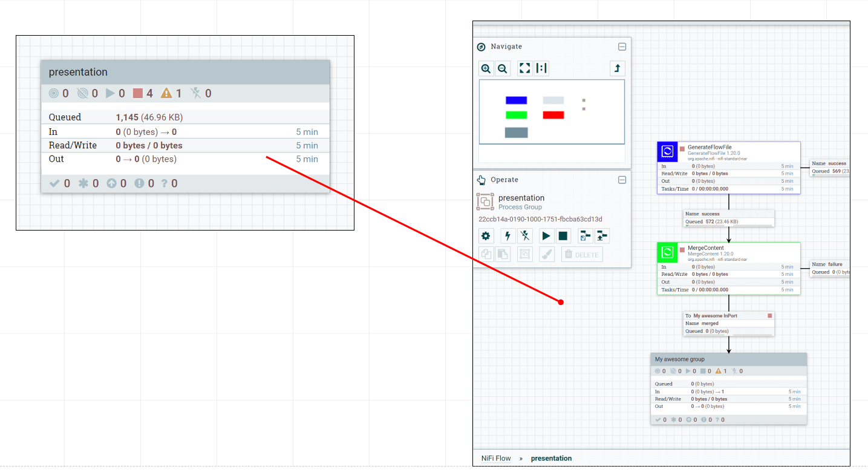This screenshot has width=868, height=472.
Task: Collapse the Operate panel
Action: click(622, 180)
